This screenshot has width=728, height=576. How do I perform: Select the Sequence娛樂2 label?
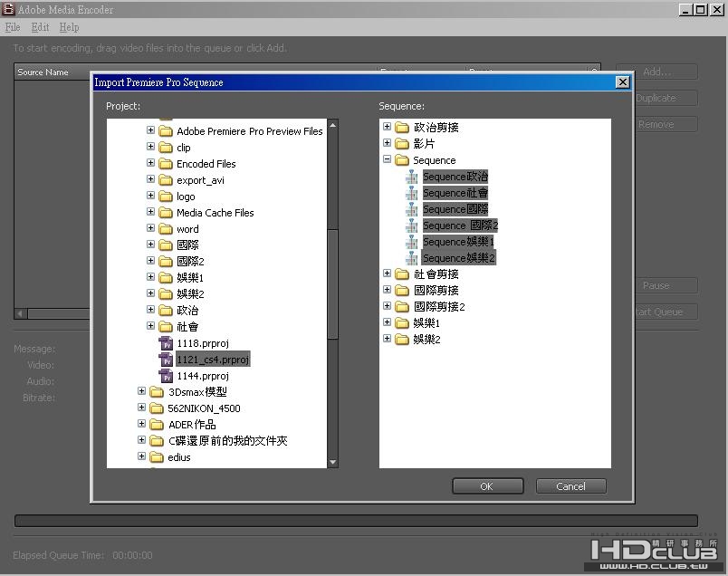point(459,258)
